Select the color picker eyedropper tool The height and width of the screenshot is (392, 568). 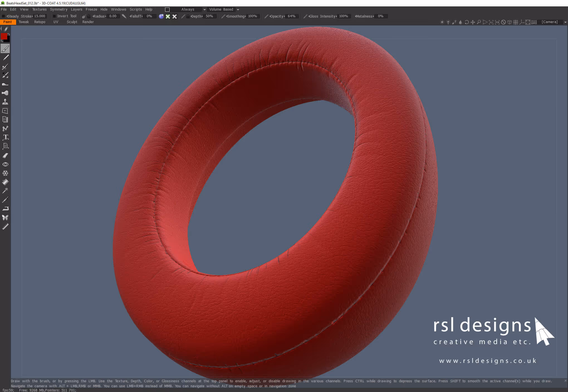pos(5,199)
